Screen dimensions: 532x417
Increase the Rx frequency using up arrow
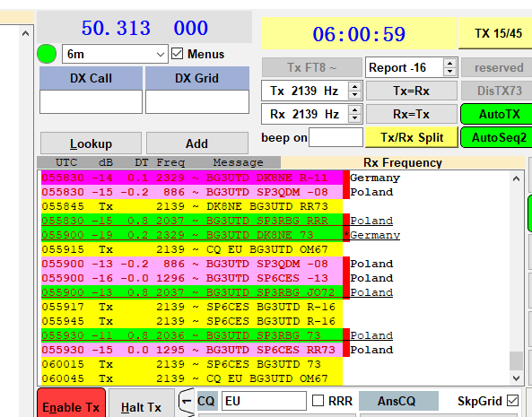click(x=354, y=109)
